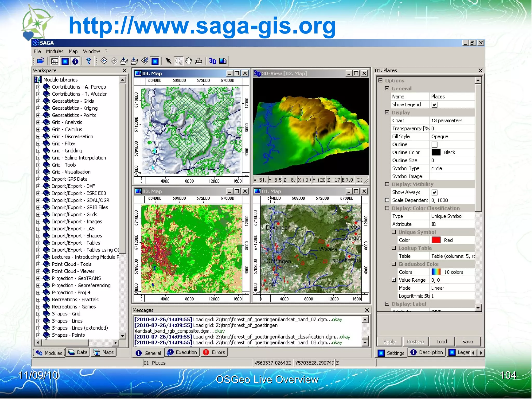532x399 pixels.
Task: Click the red Unique Symbol color swatch
Action: [436, 240]
